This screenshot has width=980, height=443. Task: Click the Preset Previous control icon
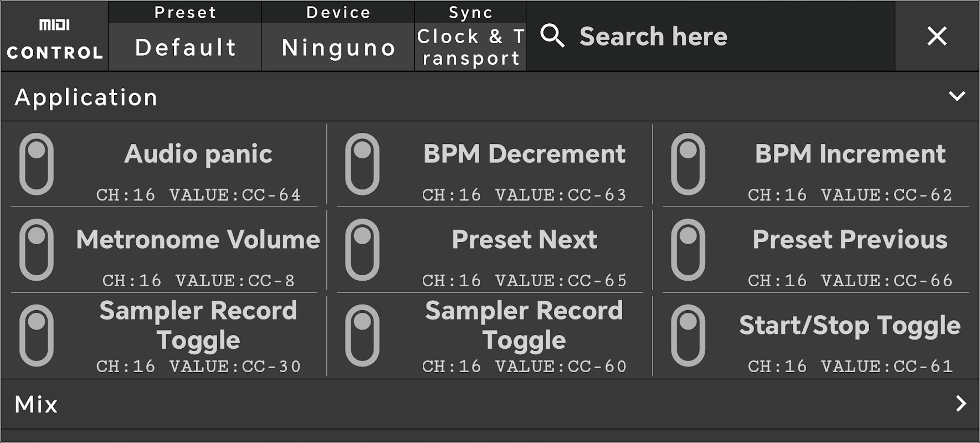(688, 250)
